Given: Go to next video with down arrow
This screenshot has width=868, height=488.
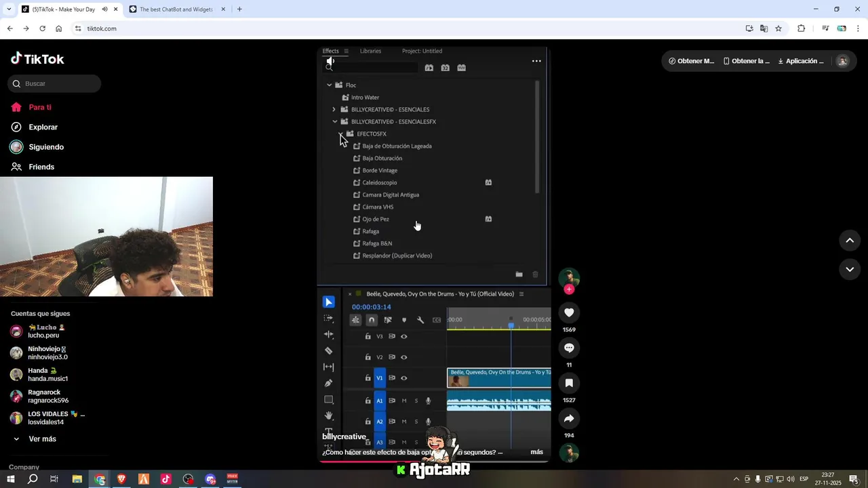Looking at the screenshot, I should coord(850,269).
